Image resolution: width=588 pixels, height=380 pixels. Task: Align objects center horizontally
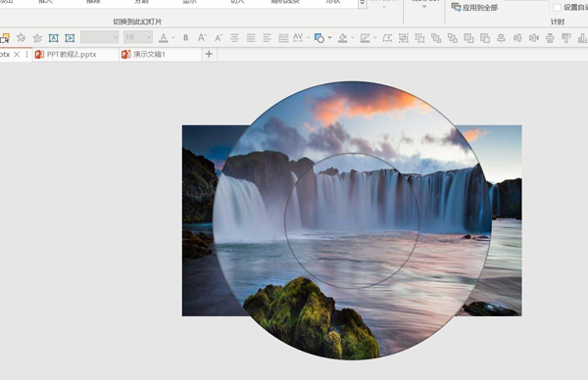tap(501, 38)
